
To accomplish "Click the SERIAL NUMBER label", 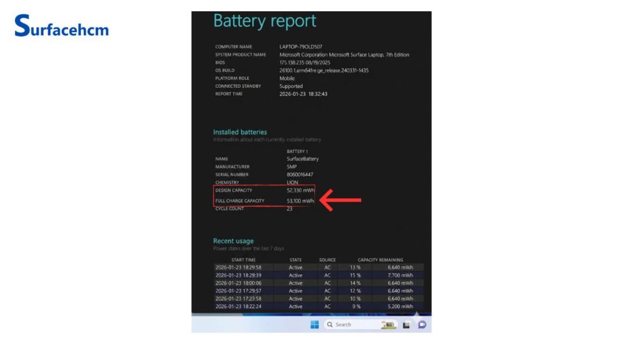I will tap(232, 174).
